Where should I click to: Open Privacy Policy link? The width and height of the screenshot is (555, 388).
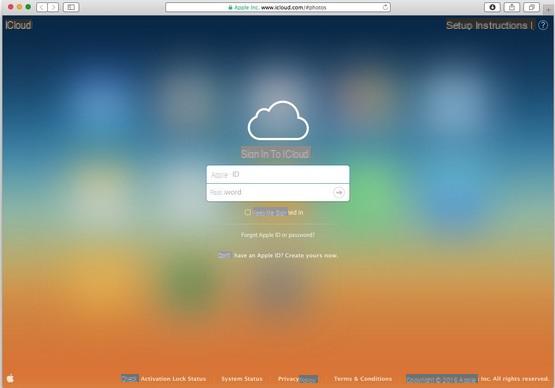(298, 379)
